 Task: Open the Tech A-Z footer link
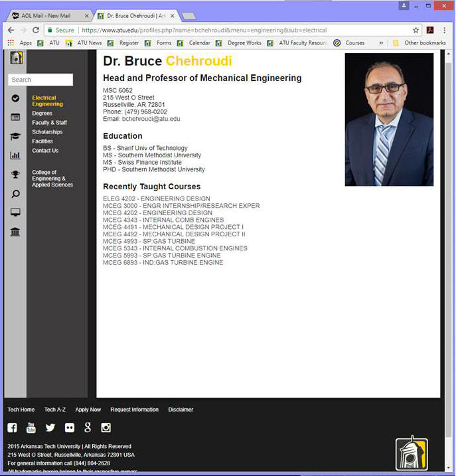55,410
